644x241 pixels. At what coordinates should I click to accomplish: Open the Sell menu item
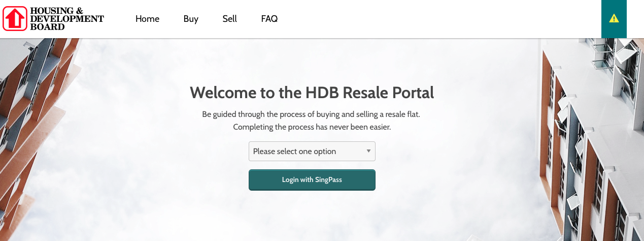point(229,19)
